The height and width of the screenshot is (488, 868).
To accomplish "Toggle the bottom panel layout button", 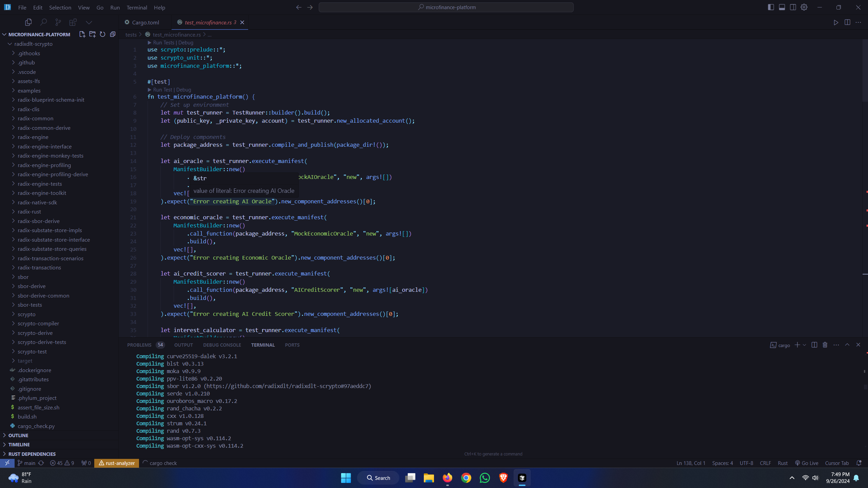I will tap(782, 7).
